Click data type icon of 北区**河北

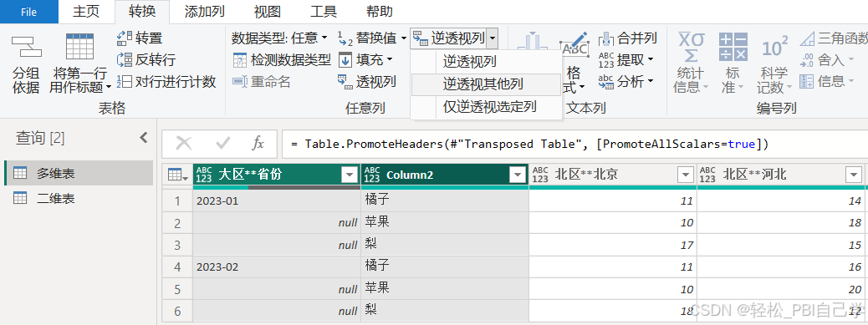tap(707, 175)
